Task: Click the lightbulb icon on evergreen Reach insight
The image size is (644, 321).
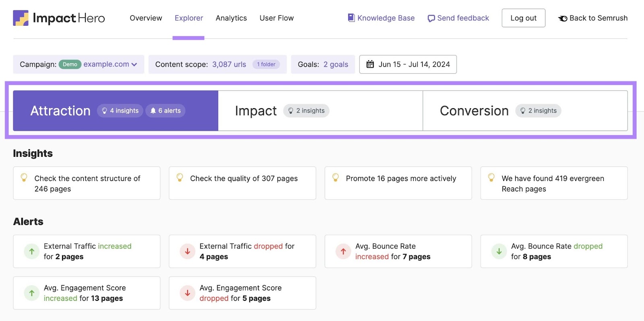Action: coord(491,177)
